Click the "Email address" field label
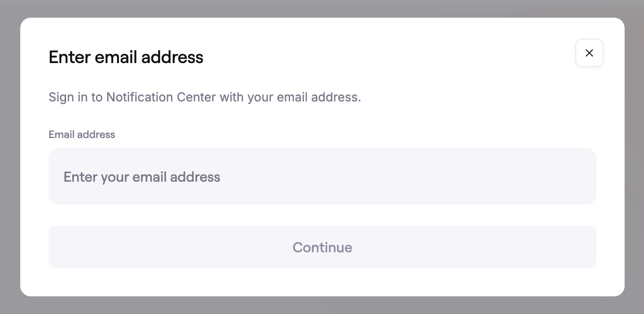This screenshot has height=314, width=644. pyautogui.click(x=81, y=135)
